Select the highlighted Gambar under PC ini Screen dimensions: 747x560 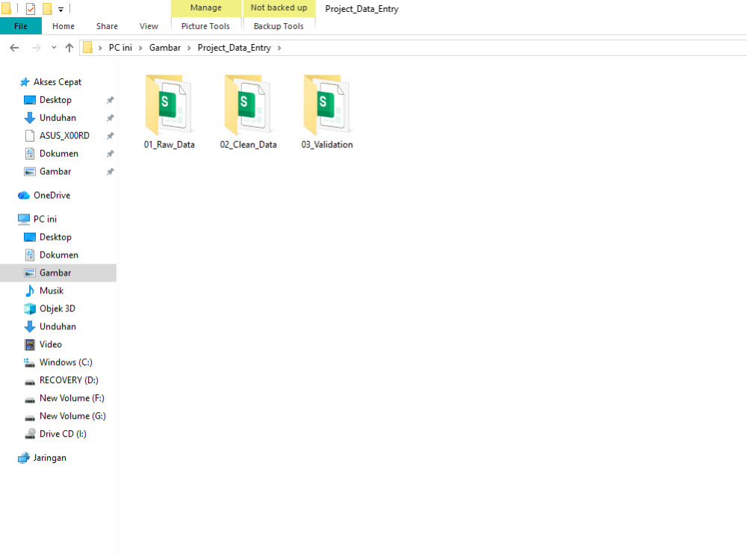pos(58,273)
